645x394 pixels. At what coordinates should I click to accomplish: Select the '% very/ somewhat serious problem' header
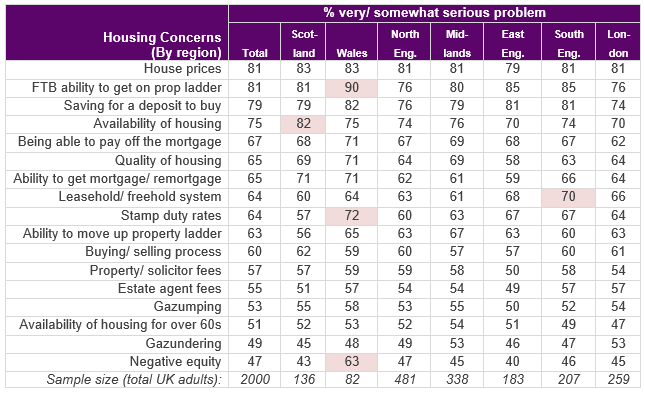pos(434,12)
